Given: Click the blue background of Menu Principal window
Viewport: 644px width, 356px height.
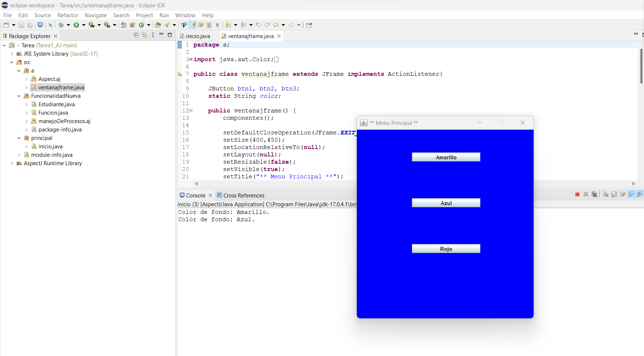Looking at the screenshot, I should pyautogui.click(x=445, y=286).
